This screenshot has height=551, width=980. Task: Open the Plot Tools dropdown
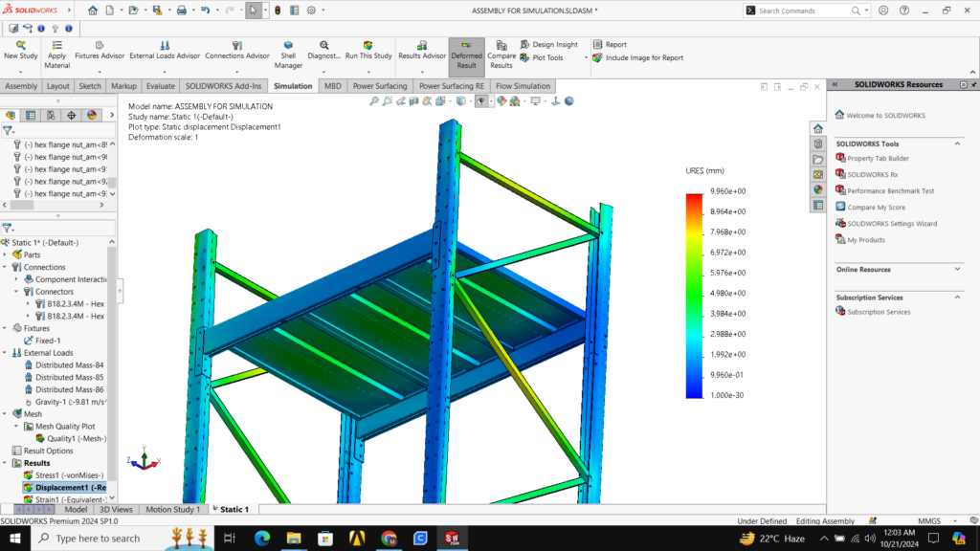(x=547, y=57)
